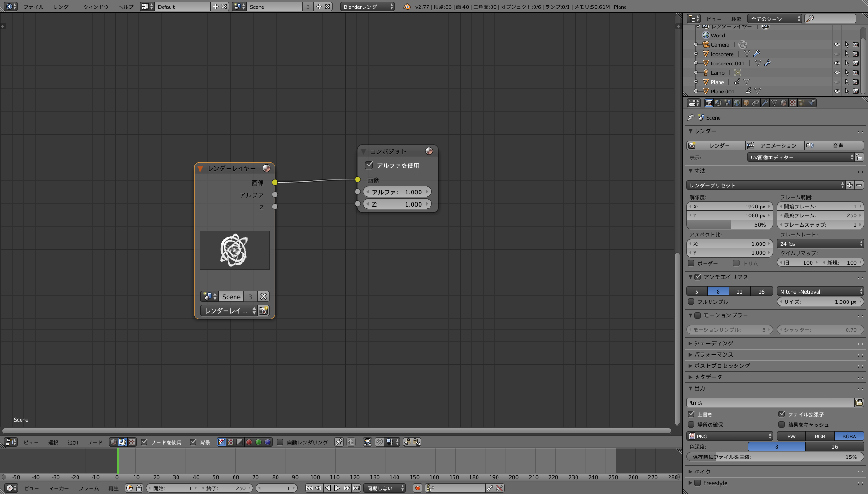Show the red channel of the backdrop
The width and height of the screenshot is (868, 494).
point(249,442)
